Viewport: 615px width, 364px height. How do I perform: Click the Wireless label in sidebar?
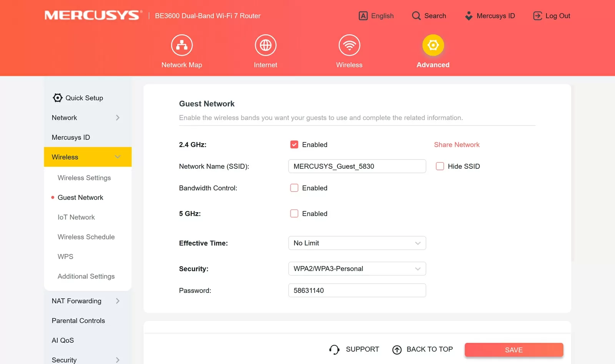click(x=65, y=157)
